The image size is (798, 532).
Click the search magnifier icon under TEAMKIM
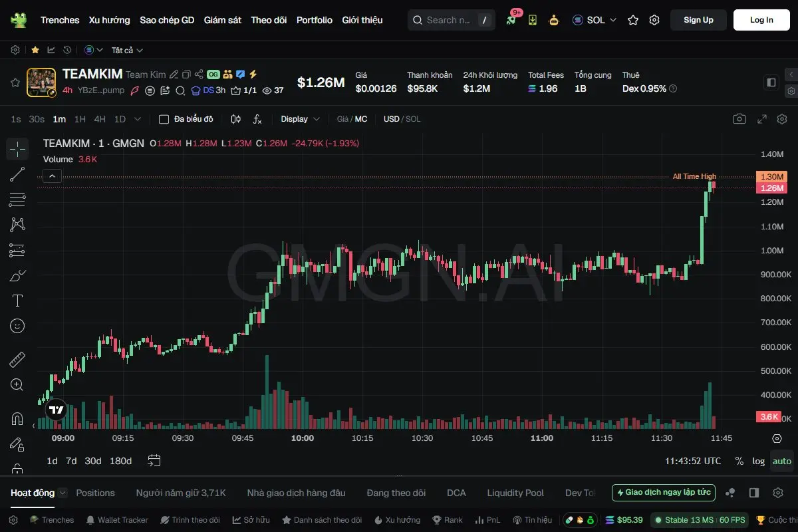pos(180,90)
